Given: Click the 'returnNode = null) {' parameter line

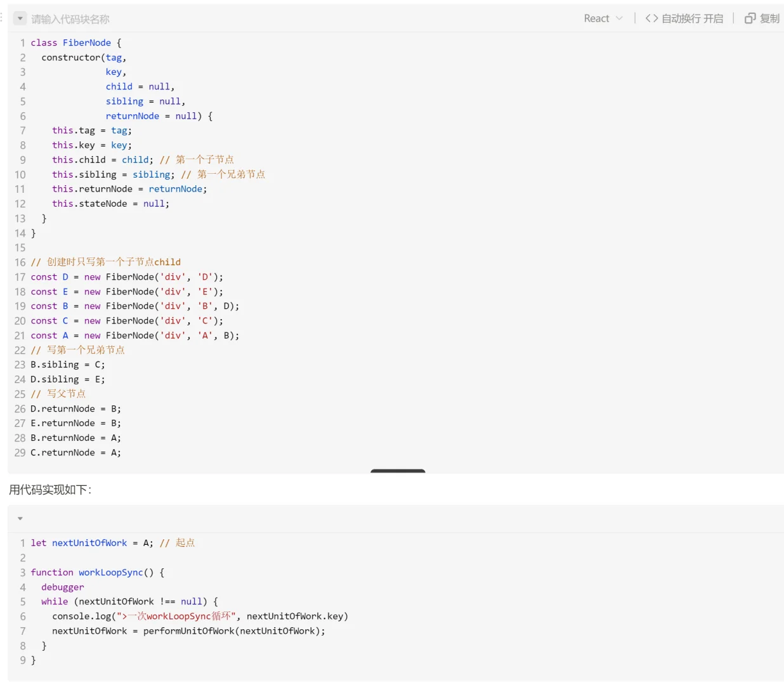Looking at the screenshot, I should pos(159,116).
